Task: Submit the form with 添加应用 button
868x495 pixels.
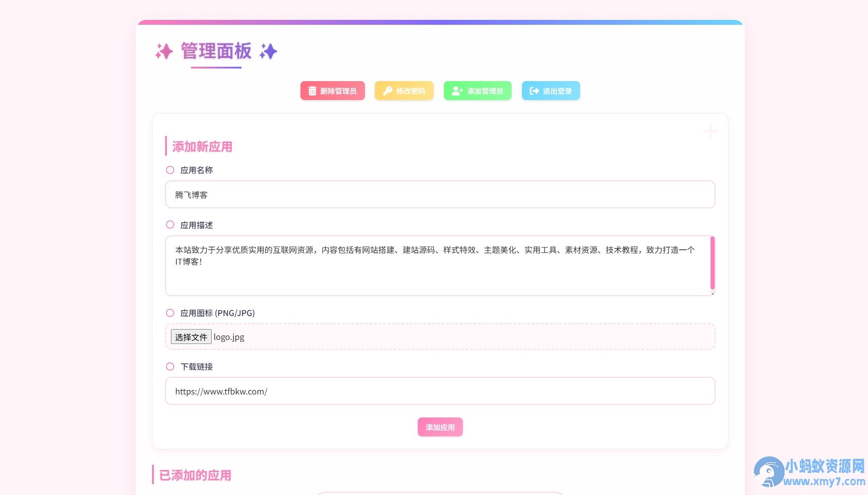Action: click(x=440, y=427)
